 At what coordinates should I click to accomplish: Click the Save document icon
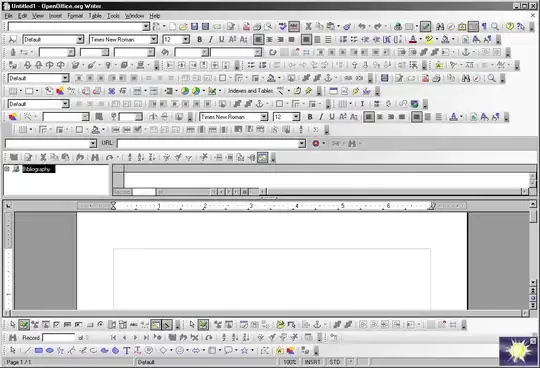click(x=194, y=27)
